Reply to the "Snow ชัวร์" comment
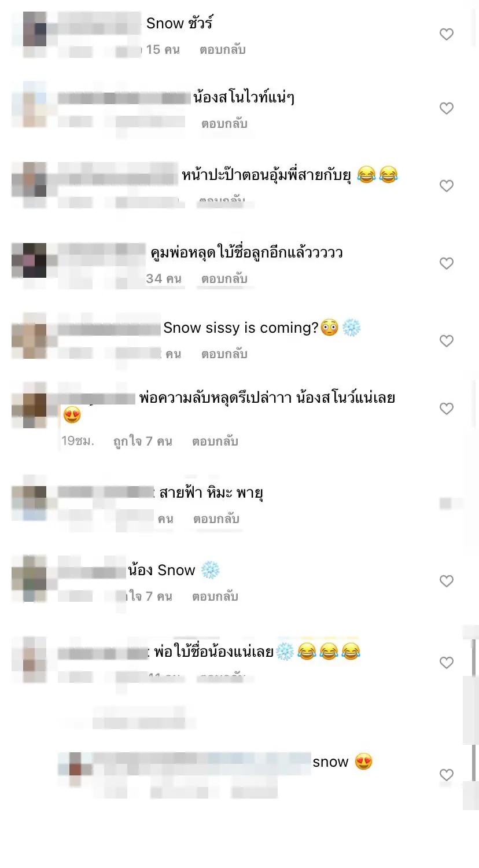The image size is (479, 868). click(x=223, y=50)
